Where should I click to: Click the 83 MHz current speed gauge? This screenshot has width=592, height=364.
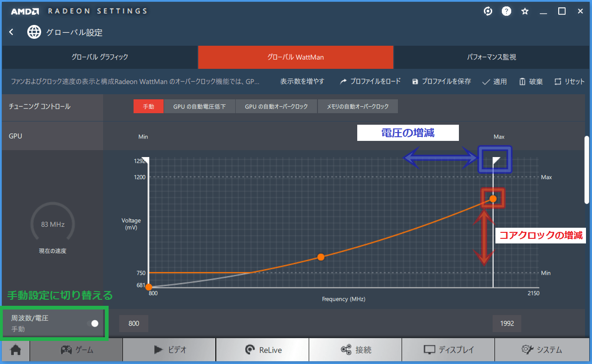click(x=53, y=225)
